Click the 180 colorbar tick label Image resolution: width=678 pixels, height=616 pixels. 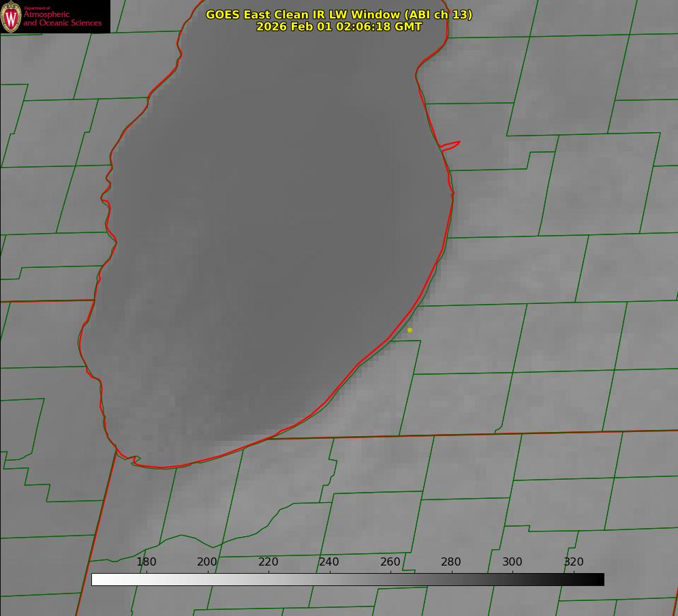tap(147, 561)
